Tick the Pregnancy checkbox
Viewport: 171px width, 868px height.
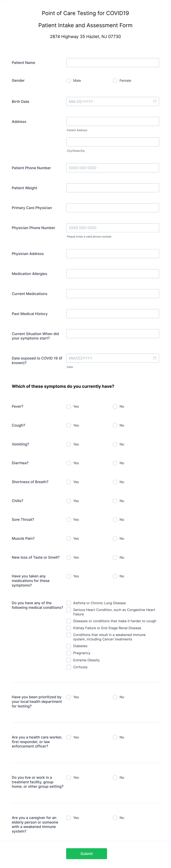coord(69,653)
